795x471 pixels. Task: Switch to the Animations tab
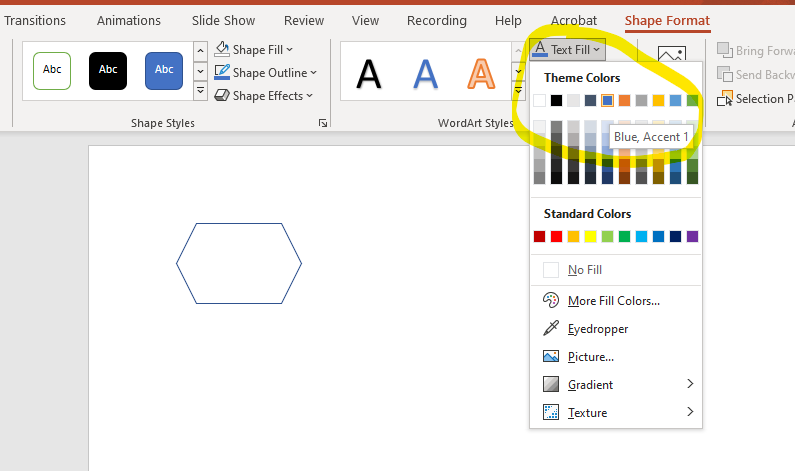[128, 20]
